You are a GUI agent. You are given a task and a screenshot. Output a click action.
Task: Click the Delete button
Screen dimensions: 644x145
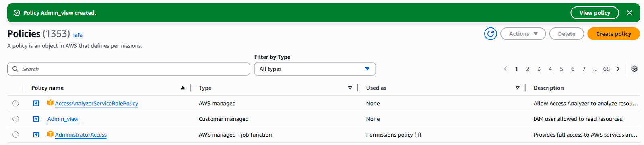(x=566, y=34)
